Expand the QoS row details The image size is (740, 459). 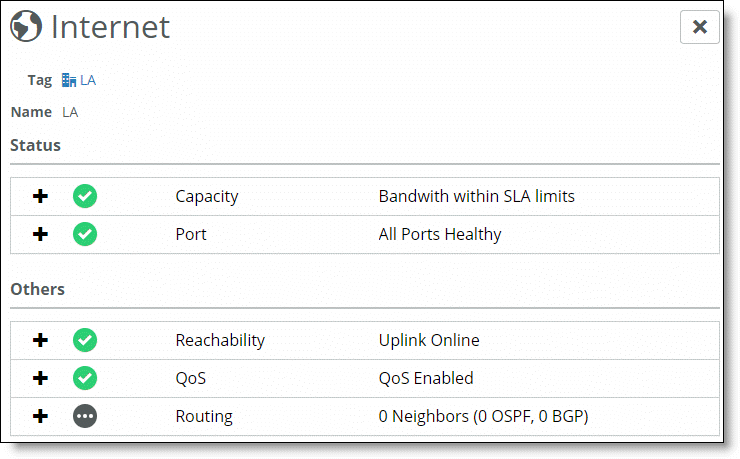point(41,378)
